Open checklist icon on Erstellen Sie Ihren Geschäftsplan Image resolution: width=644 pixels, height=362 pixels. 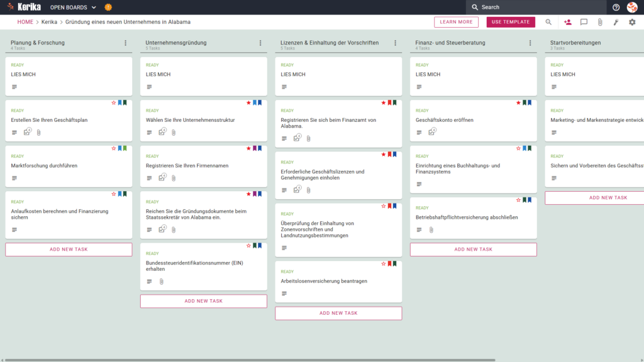pos(27,132)
